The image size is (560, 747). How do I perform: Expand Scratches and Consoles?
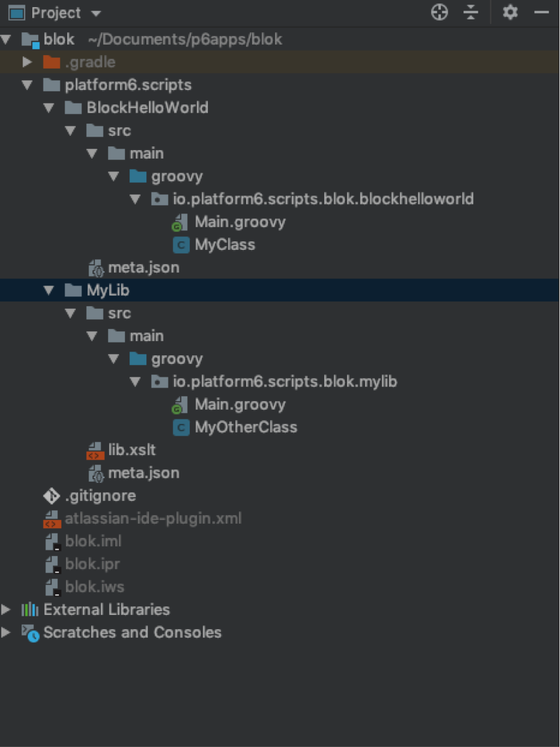click(x=6, y=632)
